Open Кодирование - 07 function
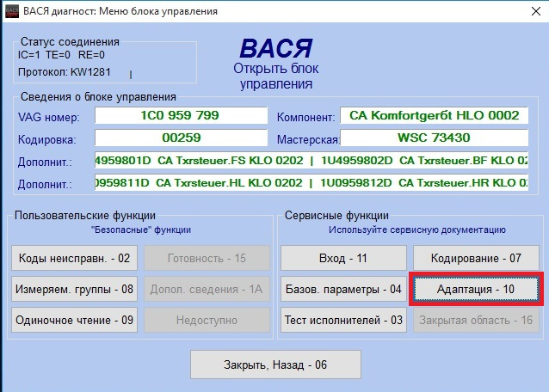This screenshot has width=549, height=392. tap(476, 258)
